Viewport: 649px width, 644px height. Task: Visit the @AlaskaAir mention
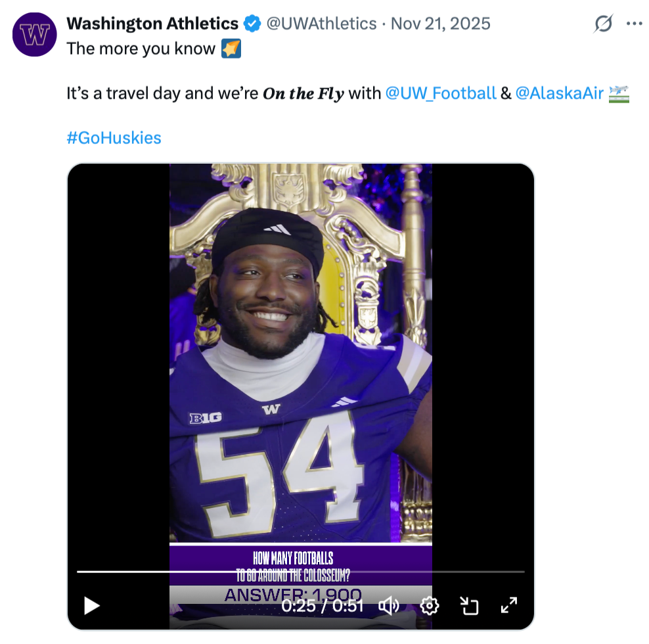[x=559, y=93]
